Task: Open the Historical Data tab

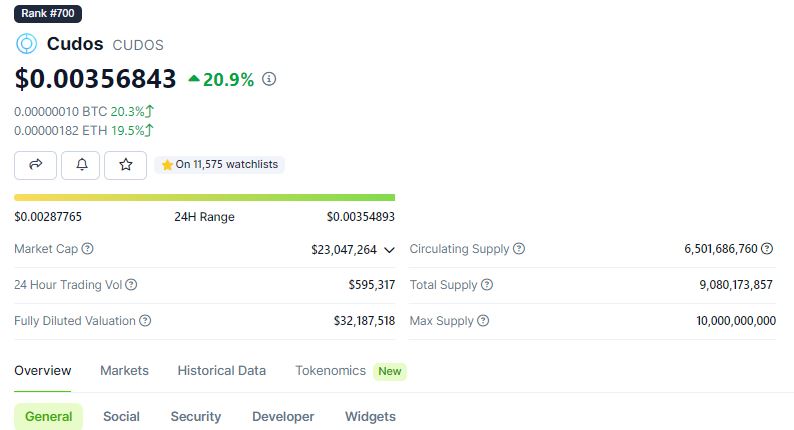Action: click(222, 371)
